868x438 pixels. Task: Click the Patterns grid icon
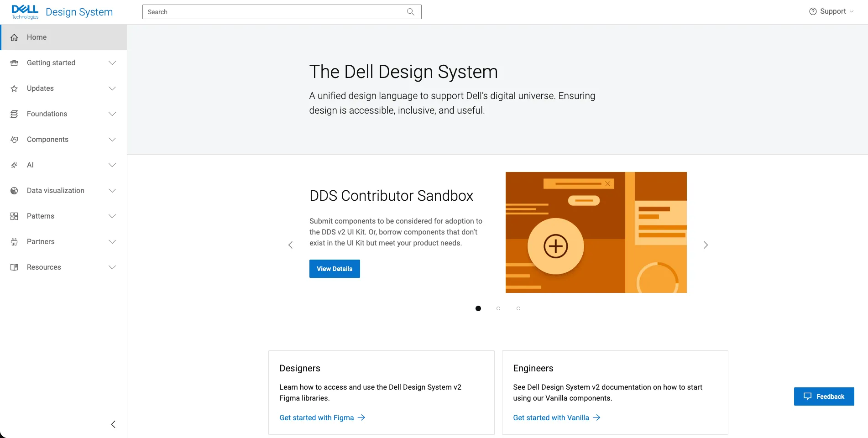click(x=14, y=216)
